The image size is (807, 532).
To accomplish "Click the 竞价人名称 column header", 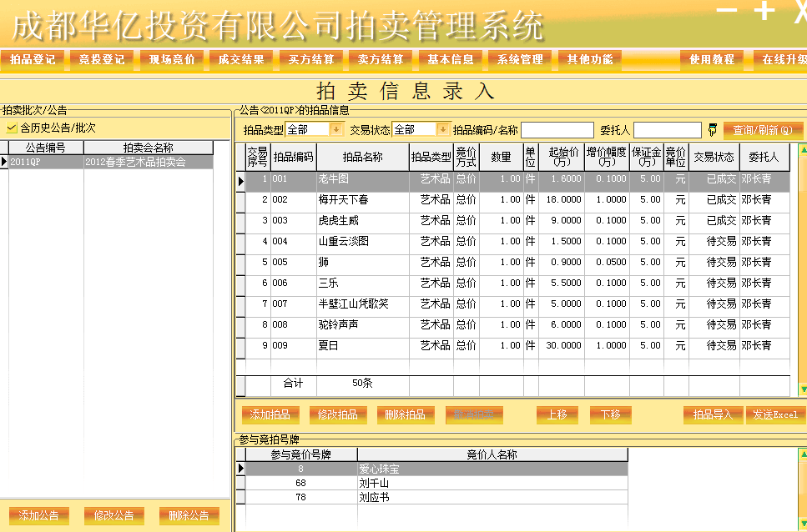I will pyautogui.click(x=492, y=454).
